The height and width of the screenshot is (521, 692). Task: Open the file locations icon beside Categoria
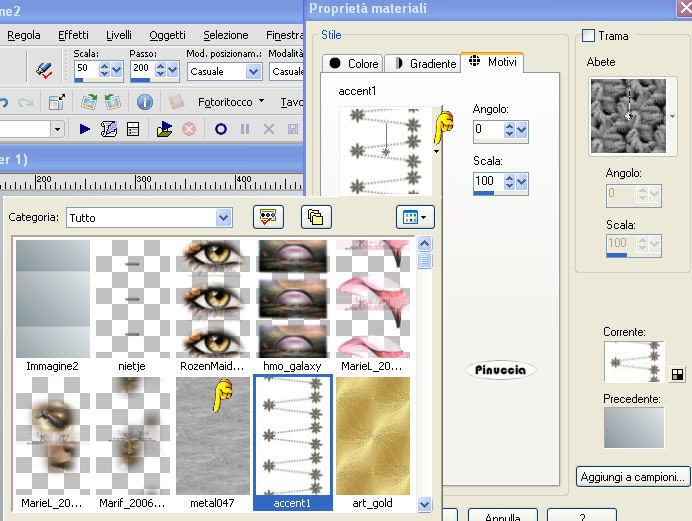(x=315, y=217)
